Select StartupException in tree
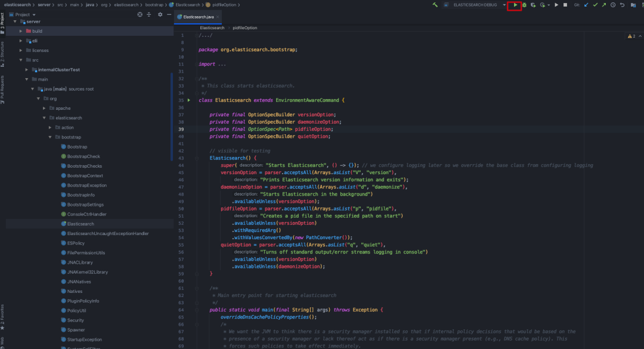This screenshot has height=349, width=644. (x=84, y=339)
